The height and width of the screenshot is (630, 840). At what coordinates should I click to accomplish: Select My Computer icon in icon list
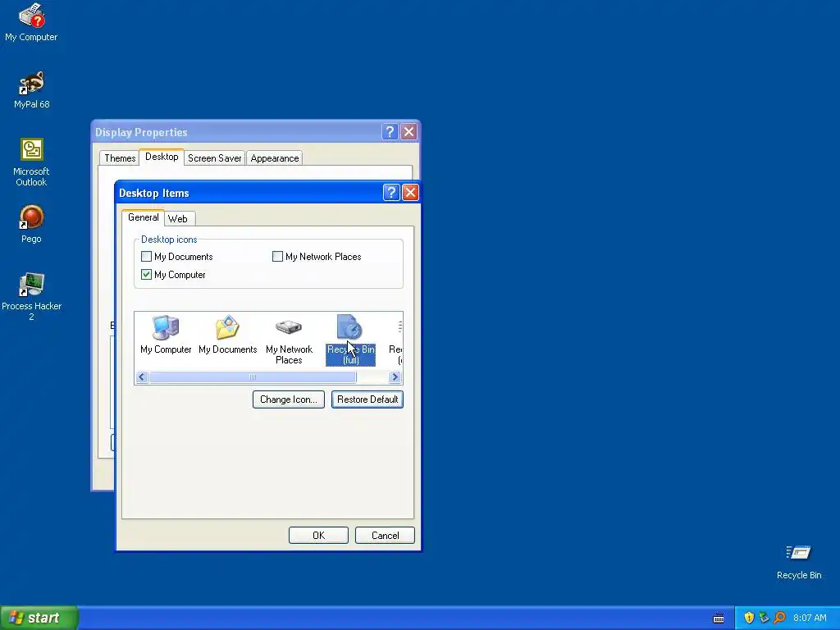click(166, 336)
